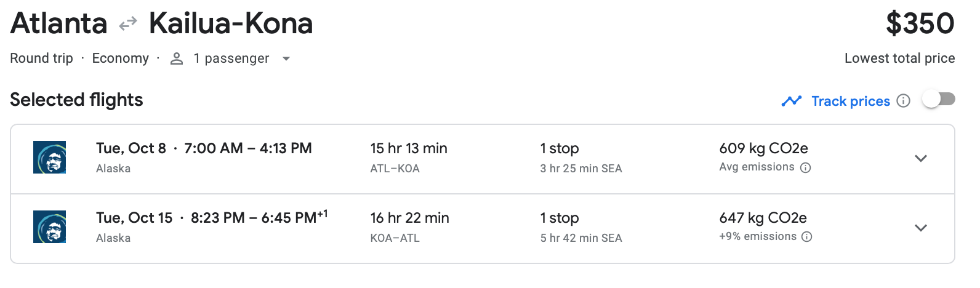The height and width of the screenshot is (288, 980).
Task: Click the $350 lowest total price
Action: point(920,24)
